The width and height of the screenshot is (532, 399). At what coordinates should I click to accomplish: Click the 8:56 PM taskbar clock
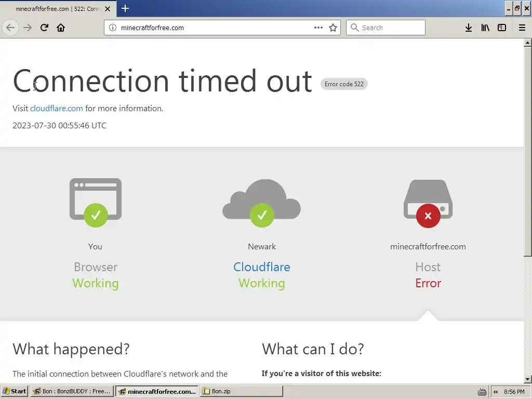coord(514,392)
